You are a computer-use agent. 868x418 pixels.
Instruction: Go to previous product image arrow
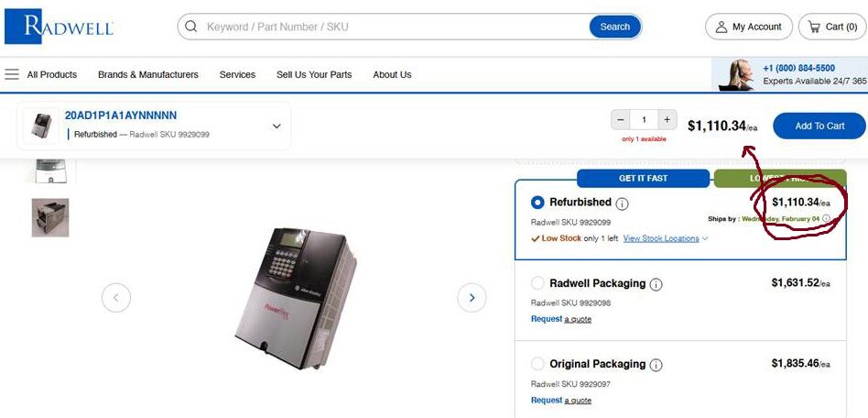[116, 297]
